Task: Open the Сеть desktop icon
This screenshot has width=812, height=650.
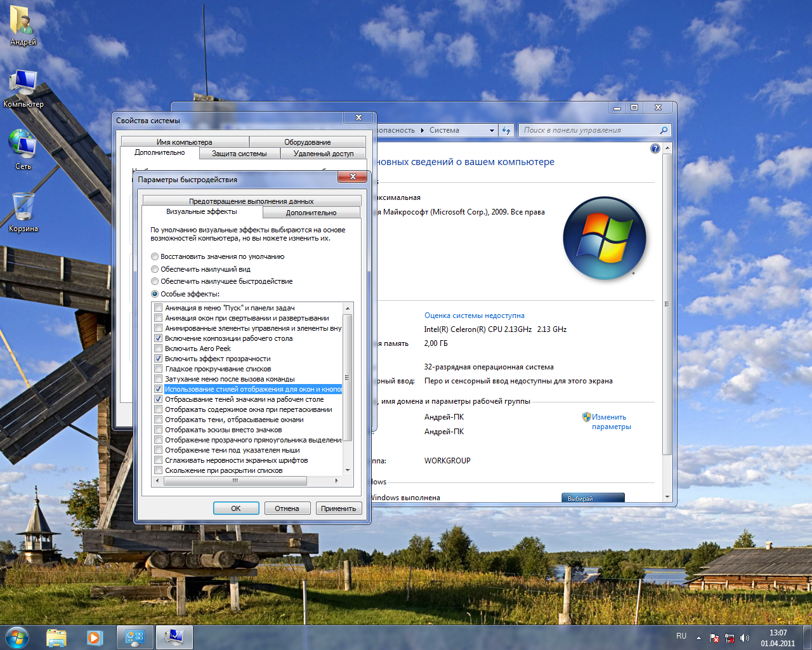Action: pos(23,149)
